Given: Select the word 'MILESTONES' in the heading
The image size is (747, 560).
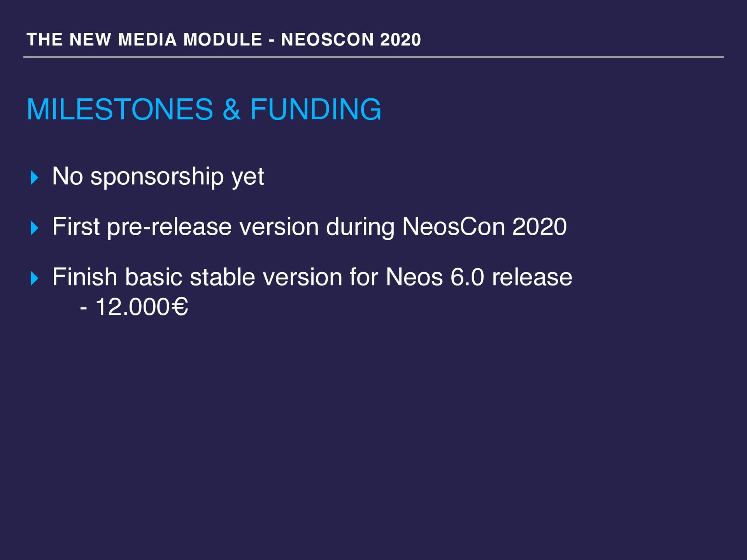Looking at the screenshot, I should tap(120, 109).
